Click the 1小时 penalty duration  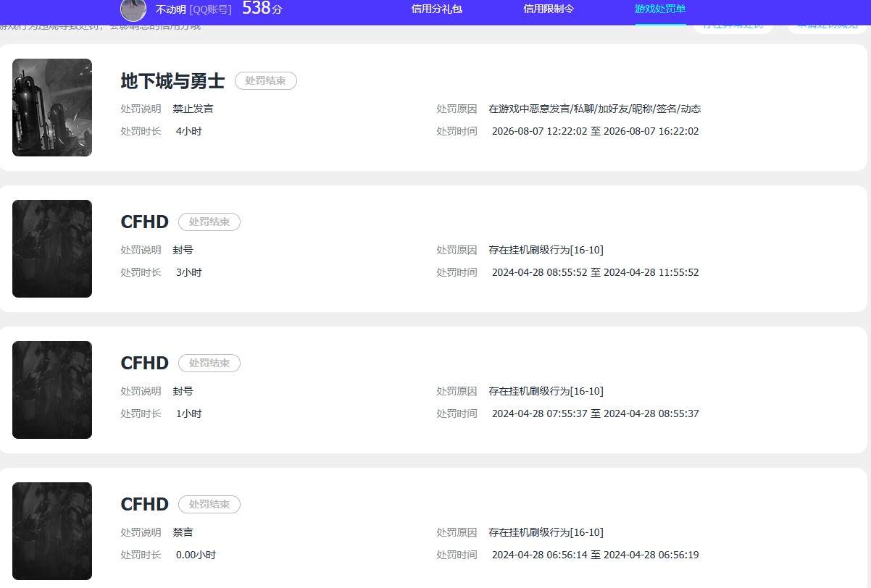coord(189,414)
